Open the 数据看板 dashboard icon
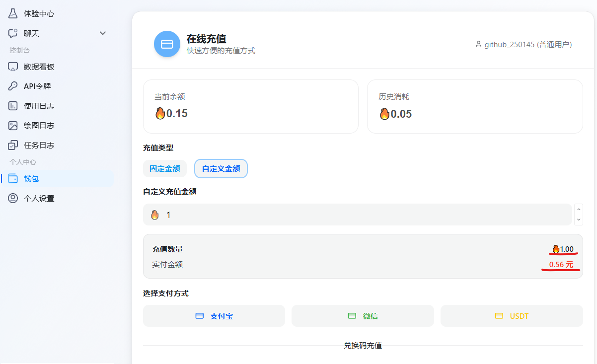Screen dimensions: 597x364 point(12,66)
